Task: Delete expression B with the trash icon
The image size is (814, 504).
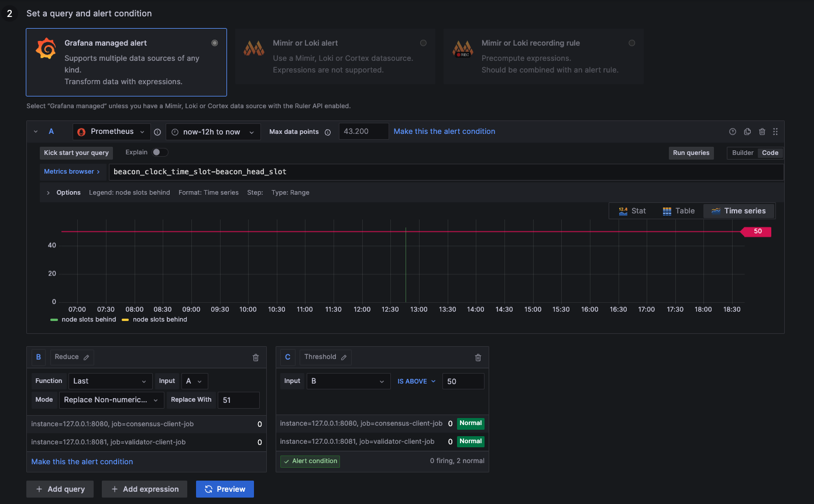Action: click(256, 357)
